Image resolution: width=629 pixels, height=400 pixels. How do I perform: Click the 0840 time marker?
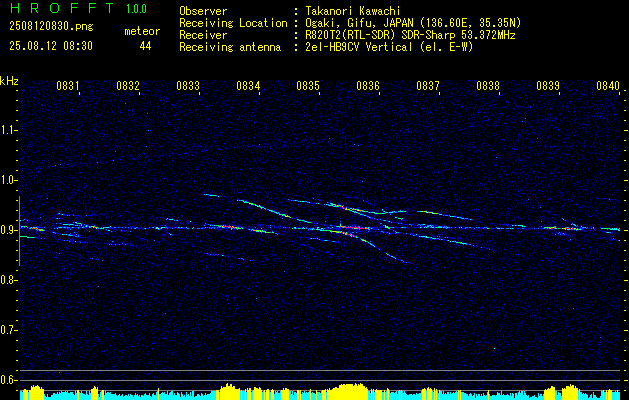tap(608, 85)
